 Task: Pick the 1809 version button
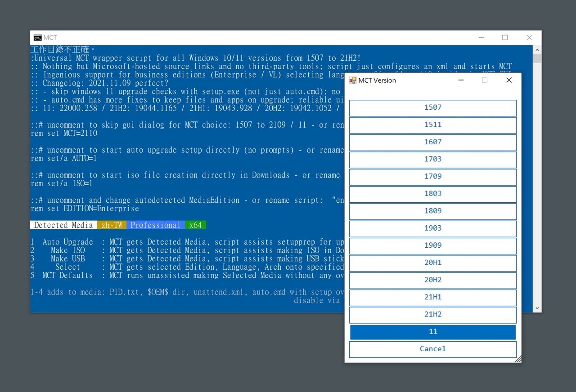point(433,211)
